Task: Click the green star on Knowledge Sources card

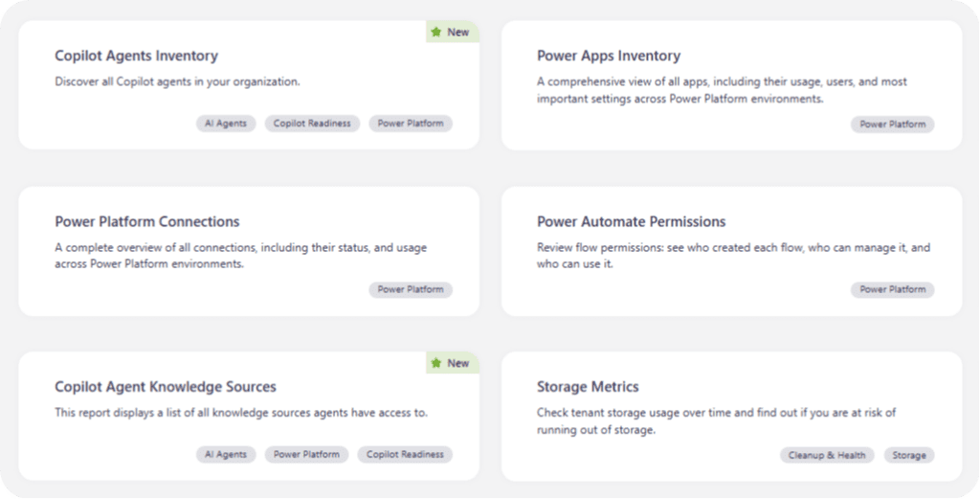Action: 436,363
